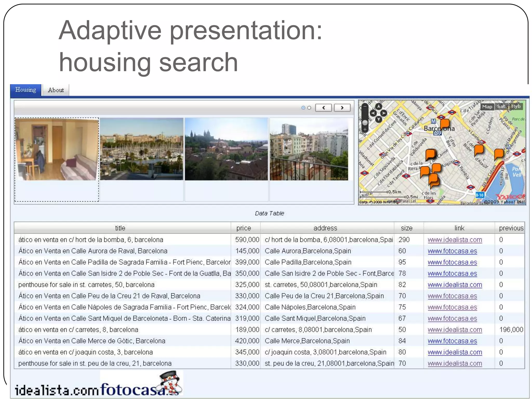This screenshot has width=532, height=399.
Task: Open fotocasa link for Calle Sant Miquel row
Action: (x=452, y=318)
